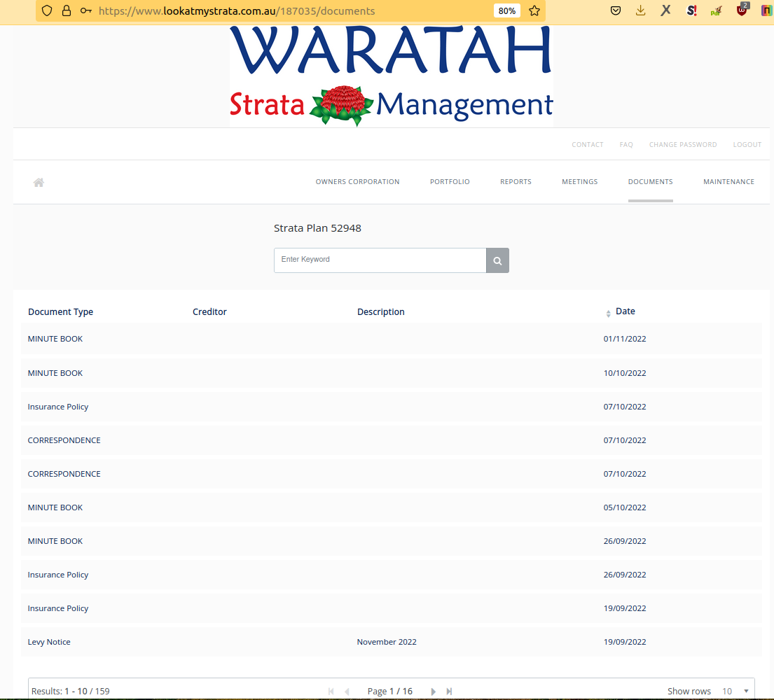Select the Documents tab
774x700 pixels.
[650, 181]
